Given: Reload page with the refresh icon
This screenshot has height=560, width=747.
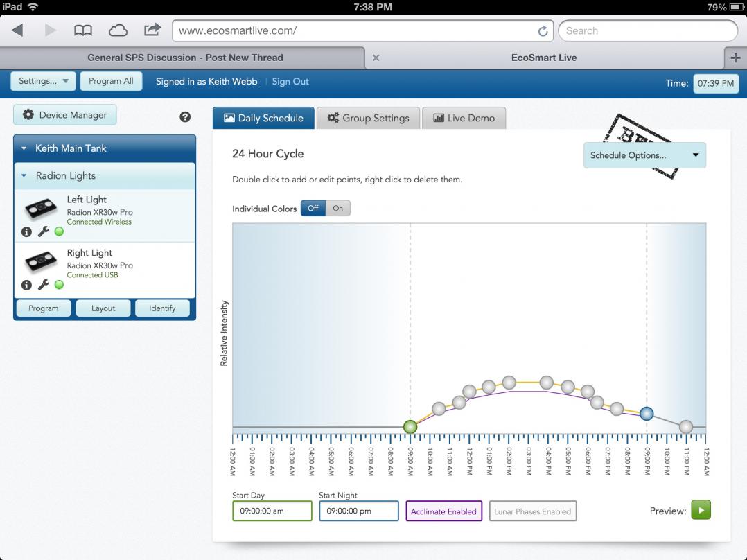Looking at the screenshot, I should point(543,31).
